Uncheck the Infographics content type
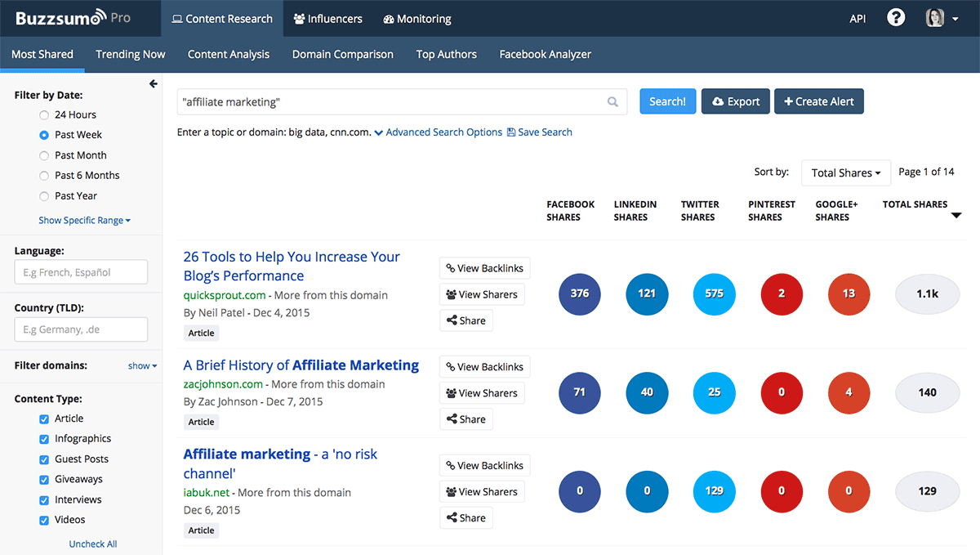 tap(44, 439)
